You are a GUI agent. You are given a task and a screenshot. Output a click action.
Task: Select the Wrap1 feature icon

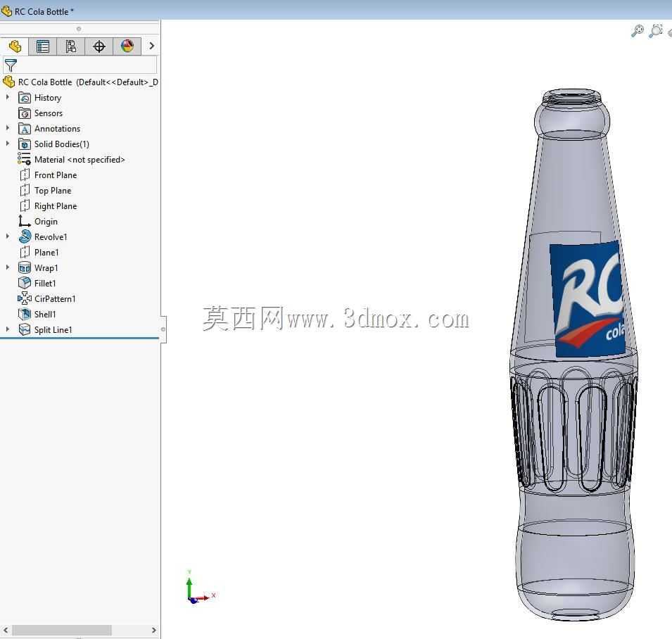pyautogui.click(x=25, y=267)
